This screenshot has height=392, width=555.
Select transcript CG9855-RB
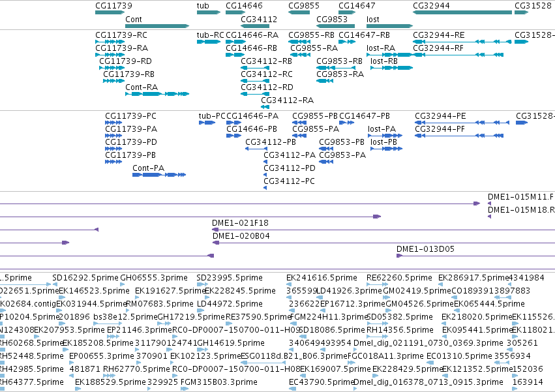click(x=299, y=42)
